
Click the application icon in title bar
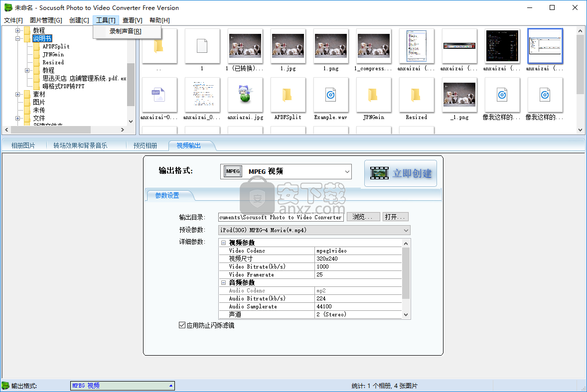tap(8, 7)
